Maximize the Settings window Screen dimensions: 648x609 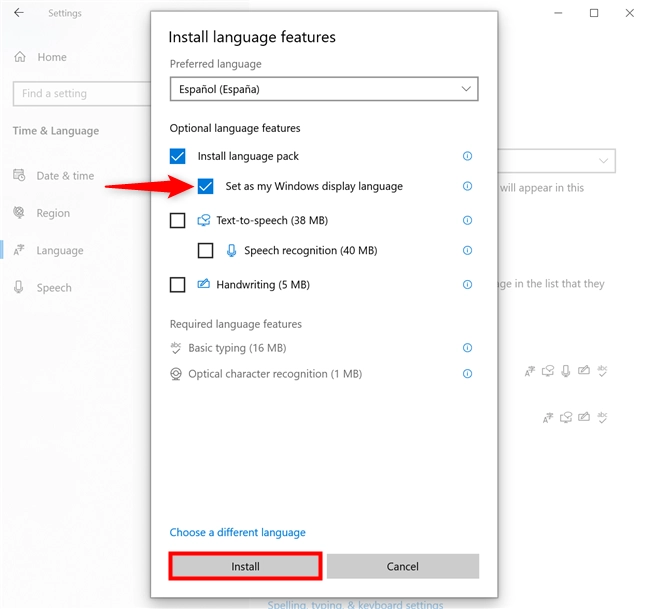coord(594,13)
